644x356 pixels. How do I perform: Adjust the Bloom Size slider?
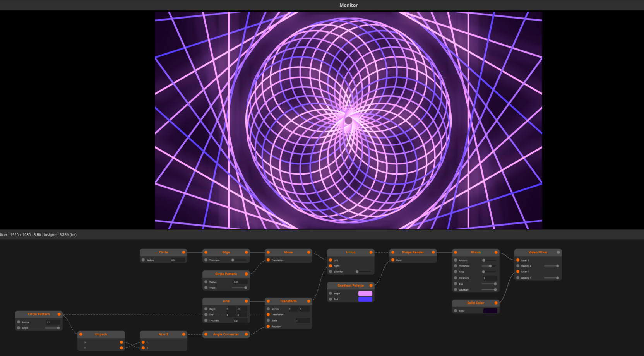point(489,284)
